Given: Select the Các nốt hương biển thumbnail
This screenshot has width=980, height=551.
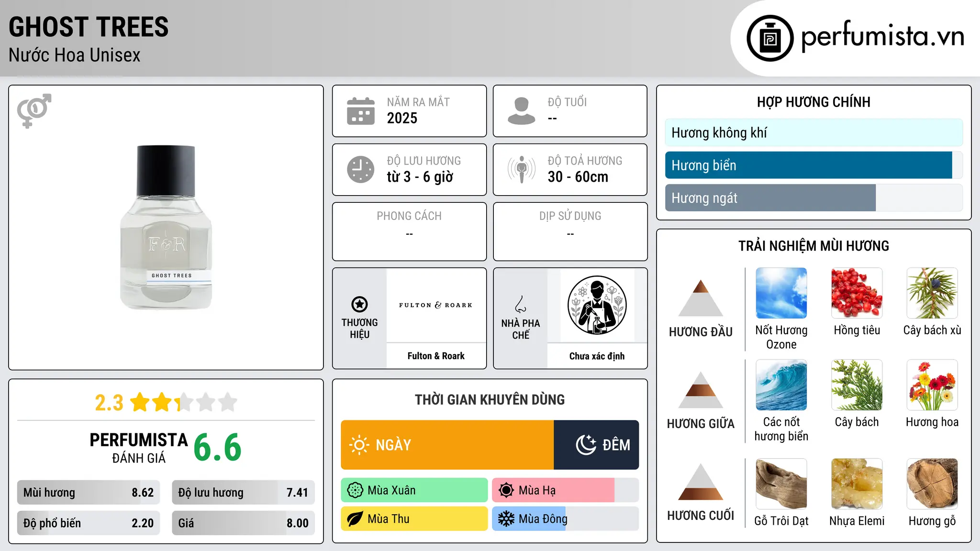Looking at the screenshot, I should 781,385.
